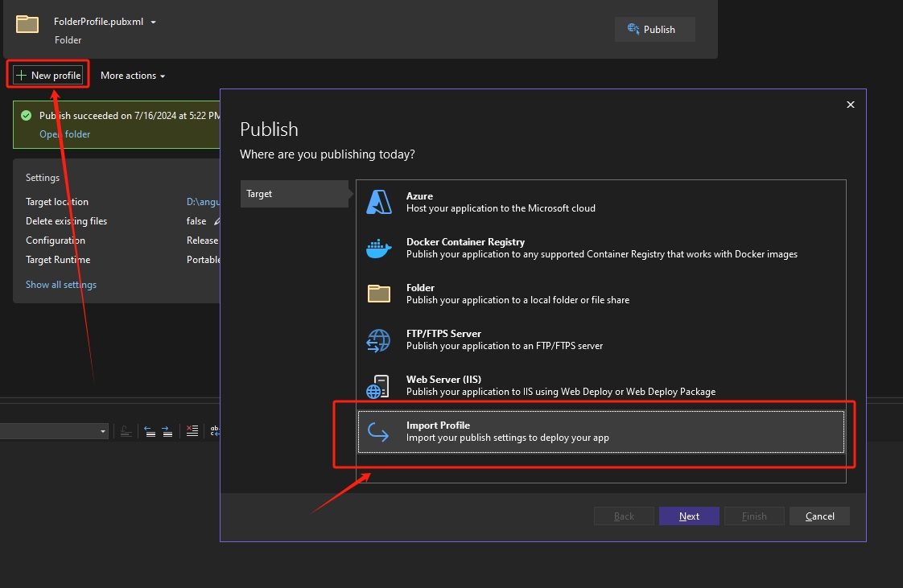The width and height of the screenshot is (903, 588).
Task: Choose the Web Server (IIS) icon
Action: point(378,386)
